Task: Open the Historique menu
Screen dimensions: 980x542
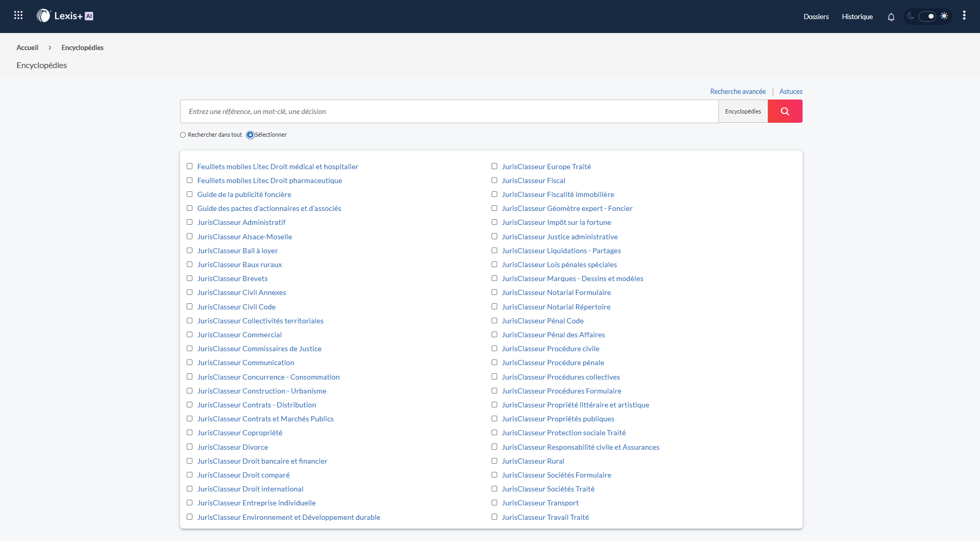Action: 857,17
